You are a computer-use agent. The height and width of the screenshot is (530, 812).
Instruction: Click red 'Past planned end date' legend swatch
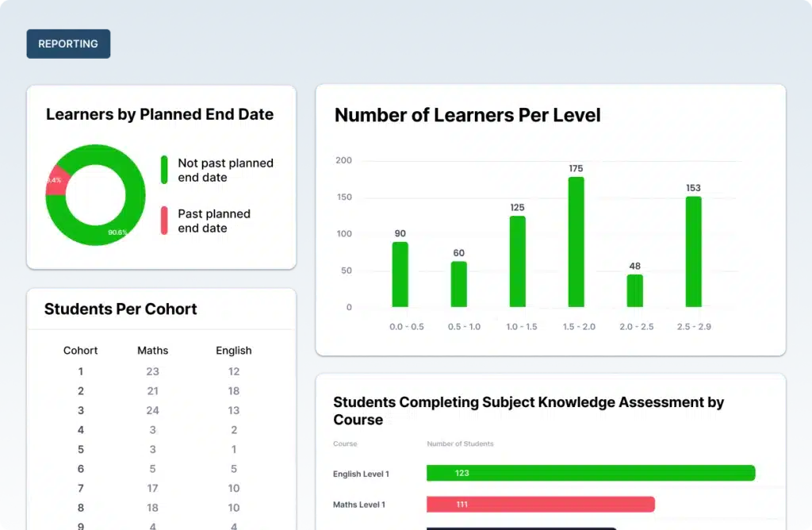[164, 221]
